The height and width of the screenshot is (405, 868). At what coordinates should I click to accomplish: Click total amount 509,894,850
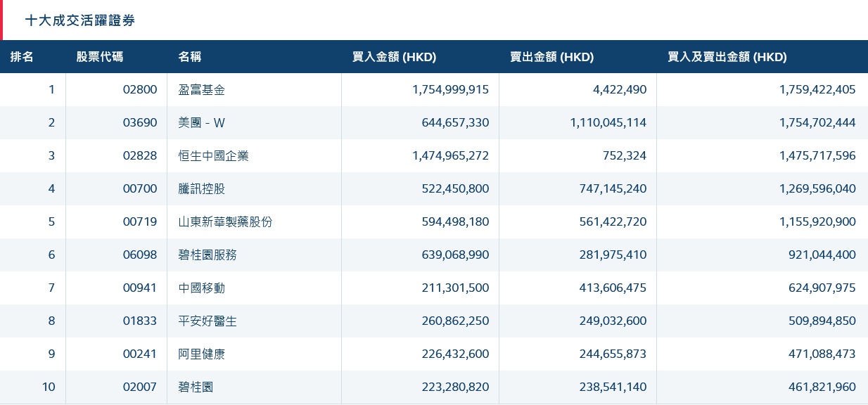822,321
